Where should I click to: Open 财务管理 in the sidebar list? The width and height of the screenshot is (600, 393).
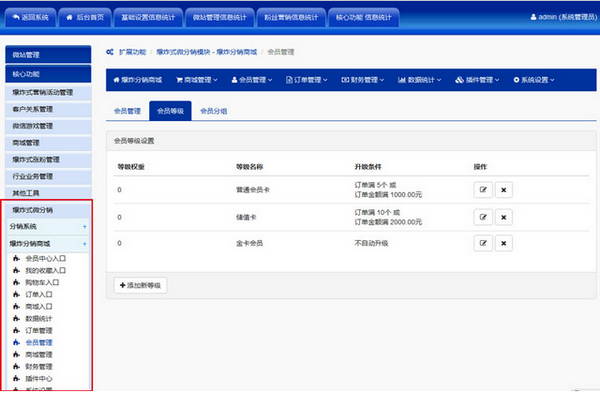click(x=39, y=367)
